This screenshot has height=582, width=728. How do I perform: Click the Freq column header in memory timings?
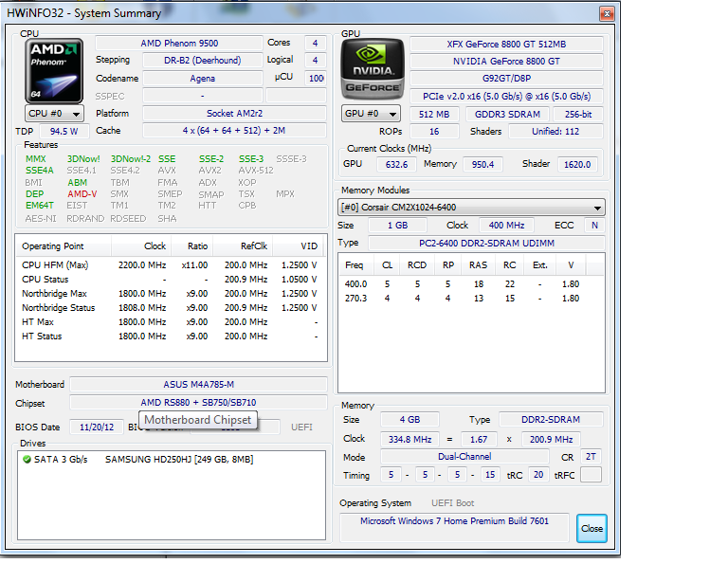point(355,265)
